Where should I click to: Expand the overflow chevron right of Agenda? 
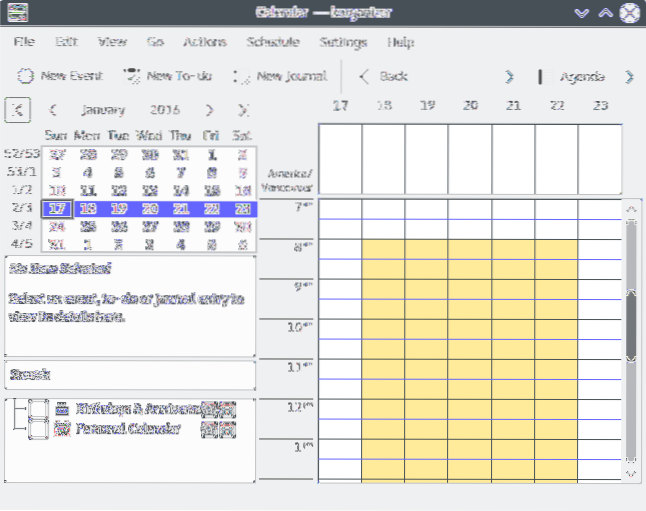coord(629,76)
